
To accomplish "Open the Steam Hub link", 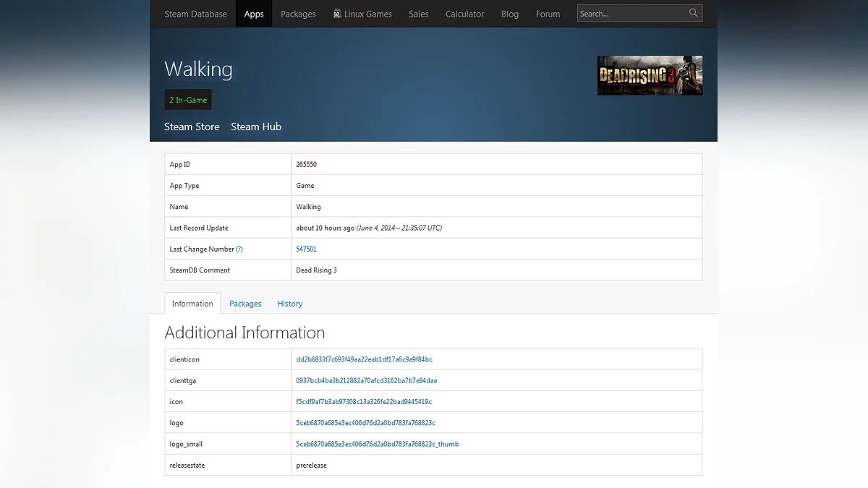I will click(x=256, y=127).
